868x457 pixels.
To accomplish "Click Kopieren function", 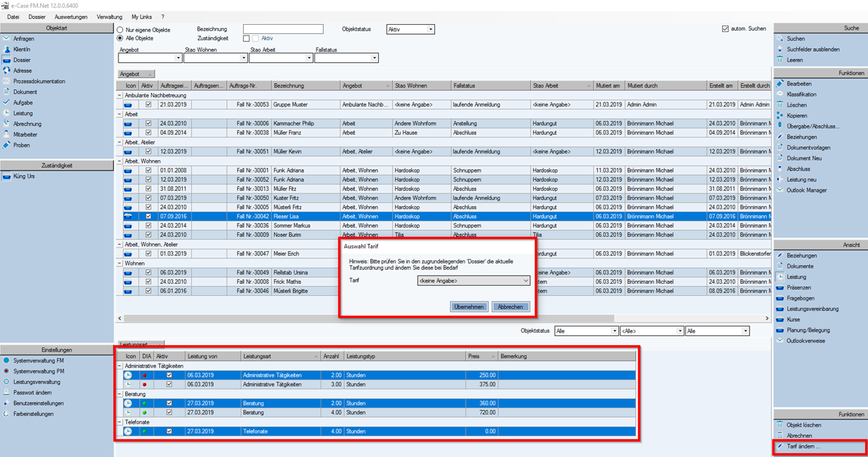I will [797, 116].
